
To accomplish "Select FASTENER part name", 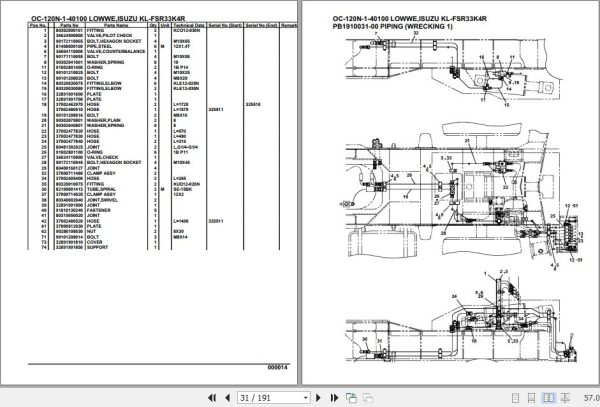I will point(98,210).
